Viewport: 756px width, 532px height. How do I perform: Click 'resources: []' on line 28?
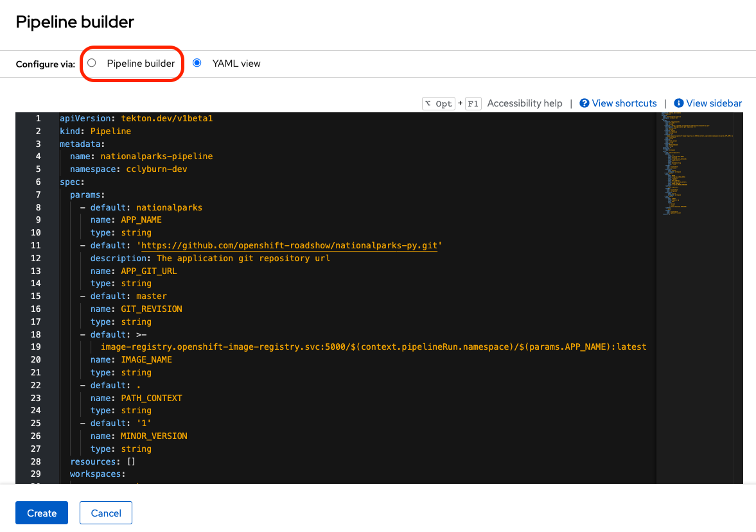point(103,461)
